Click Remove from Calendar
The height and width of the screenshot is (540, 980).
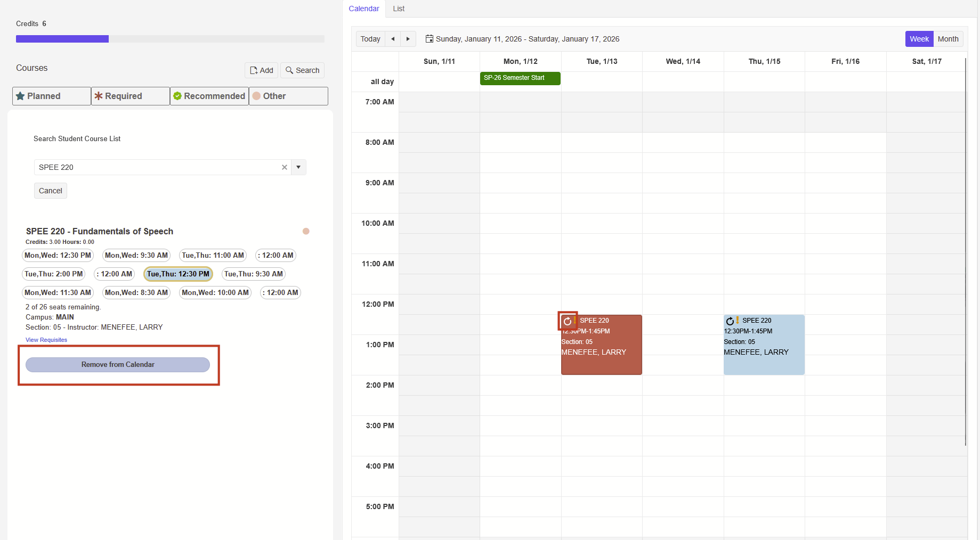point(118,365)
